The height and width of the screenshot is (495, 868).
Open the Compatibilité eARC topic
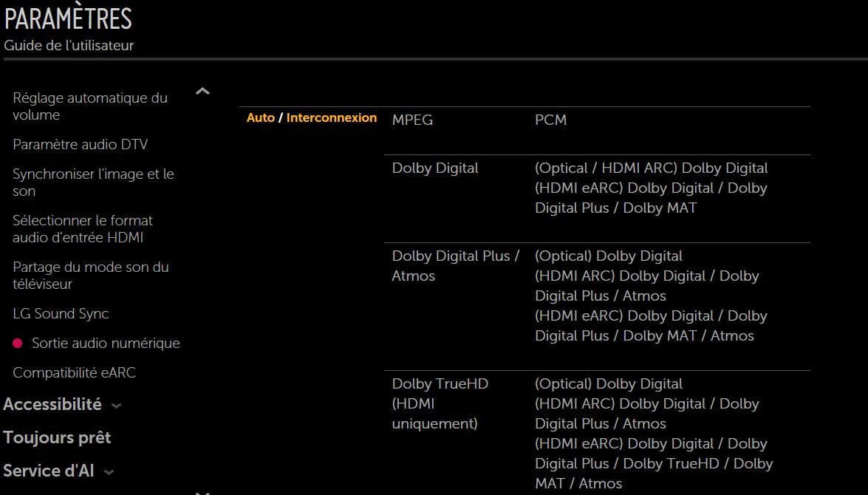tap(74, 373)
